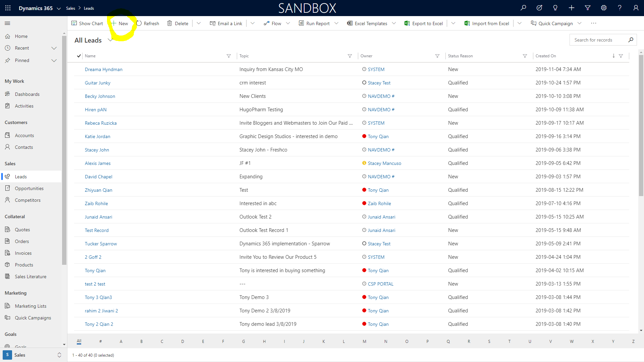The image size is (644, 362).
Task: Open the Tucker Sparrow lead
Action: tap(101, 244)
